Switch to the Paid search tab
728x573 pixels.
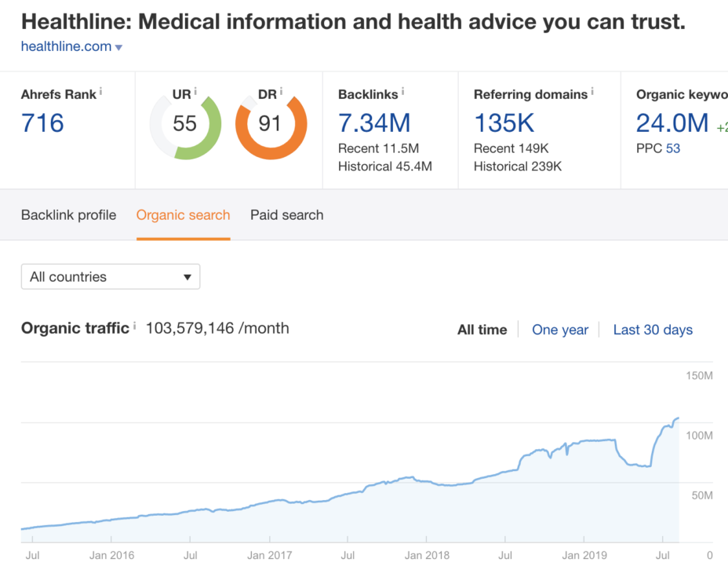coord(287,215)
